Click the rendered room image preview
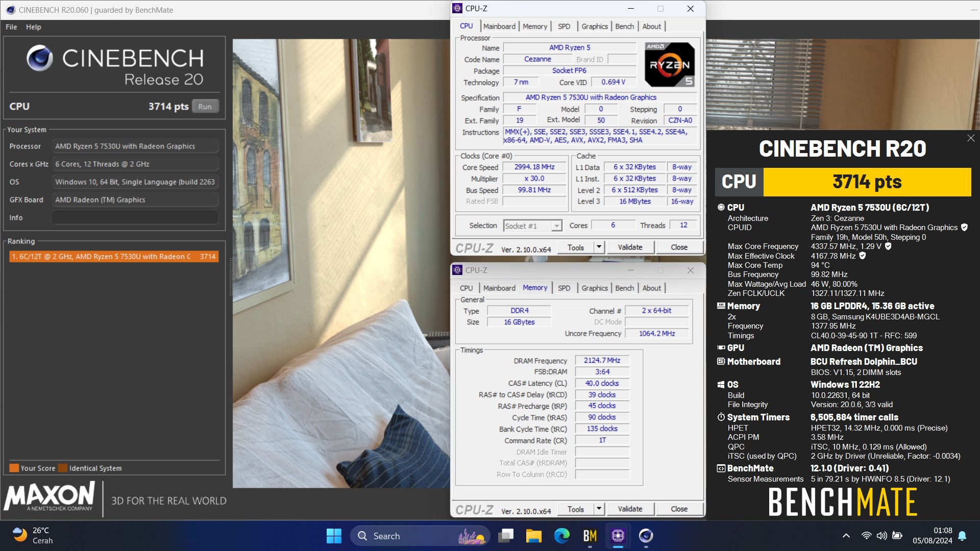The height and width of the screenshot is (551, 980). point(340,263)
